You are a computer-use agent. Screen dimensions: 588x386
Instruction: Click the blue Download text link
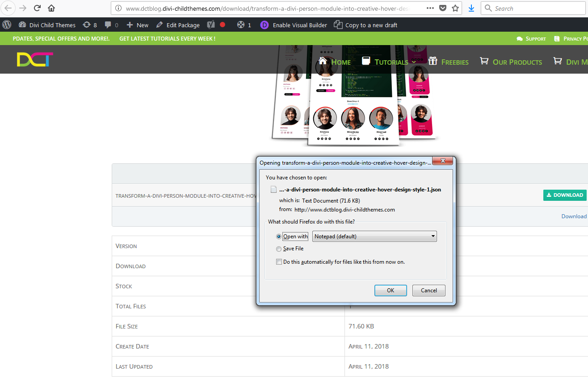click(x=574, y=216)
